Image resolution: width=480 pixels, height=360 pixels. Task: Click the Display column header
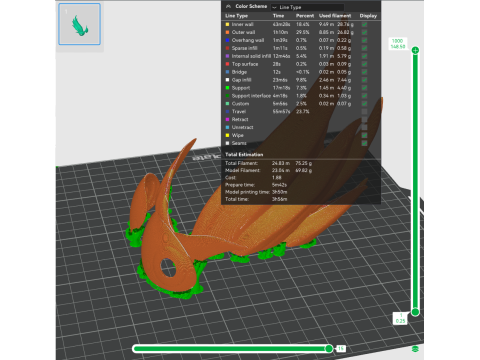(x=368, y=16)
